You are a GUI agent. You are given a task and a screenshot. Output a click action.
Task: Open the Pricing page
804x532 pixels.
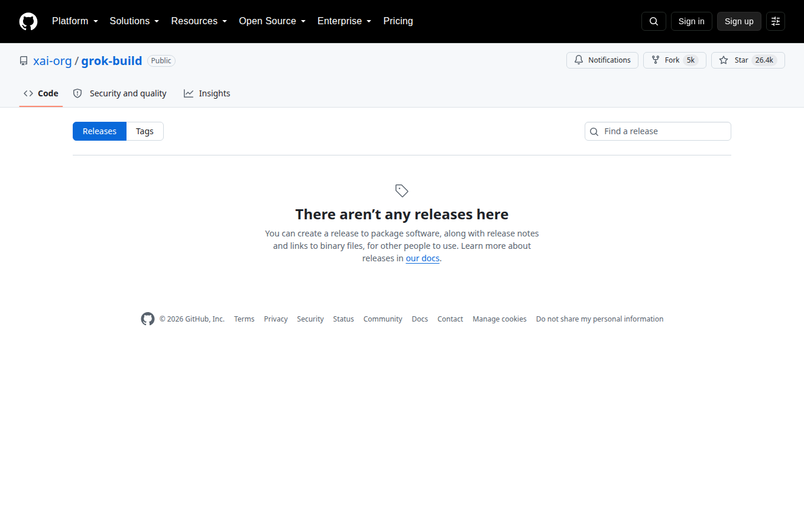(x=398, y=21)
